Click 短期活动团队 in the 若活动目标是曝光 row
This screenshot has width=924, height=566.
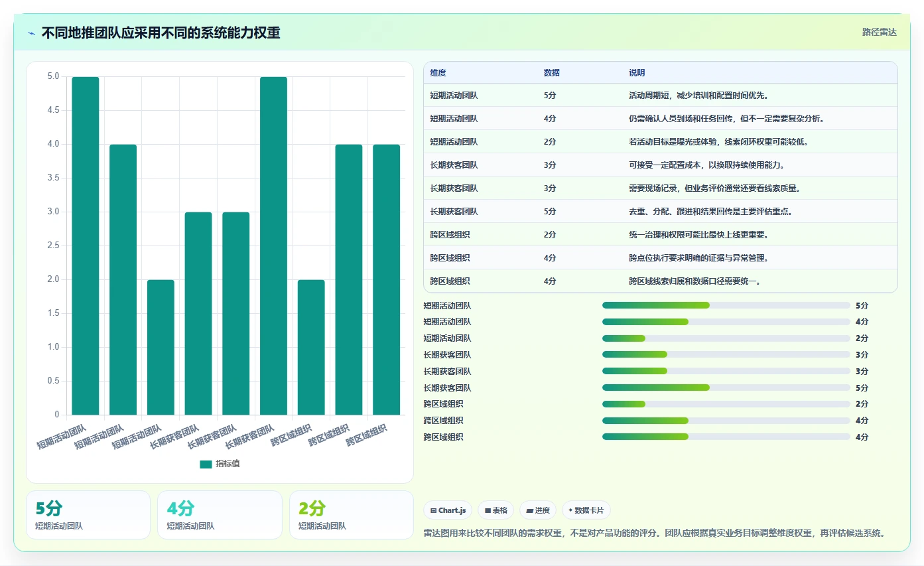[454, 142]
